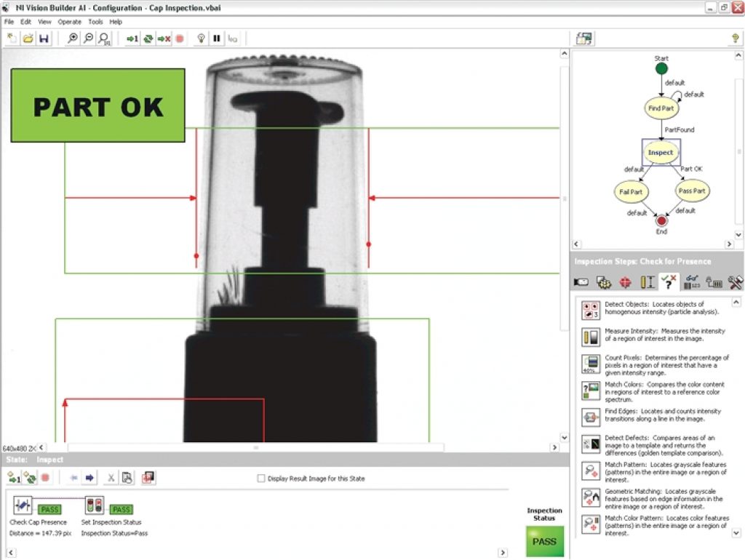The width and height of the screenshot is (745, 560).
Task: Open the Measure Intensity step
Action: click(x=590, y=337)
